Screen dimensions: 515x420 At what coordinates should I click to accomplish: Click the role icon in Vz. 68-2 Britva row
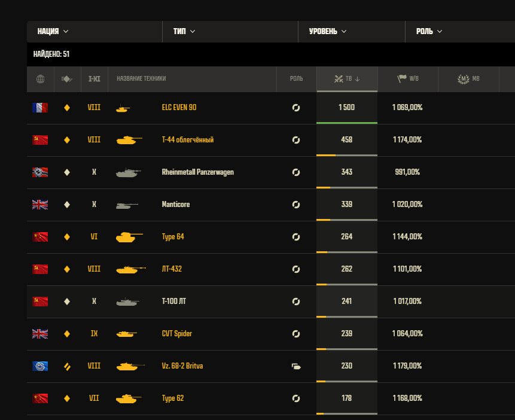click(x=296, y=366)
